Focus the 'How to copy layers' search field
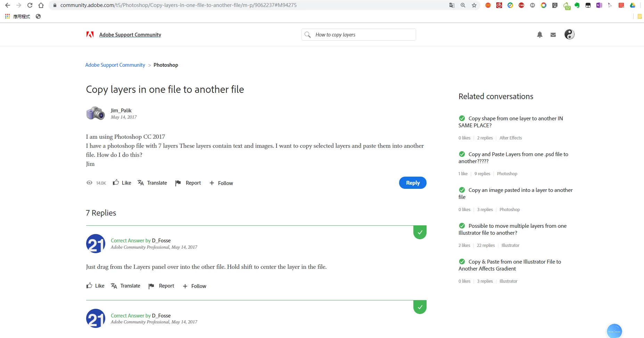 359,35
